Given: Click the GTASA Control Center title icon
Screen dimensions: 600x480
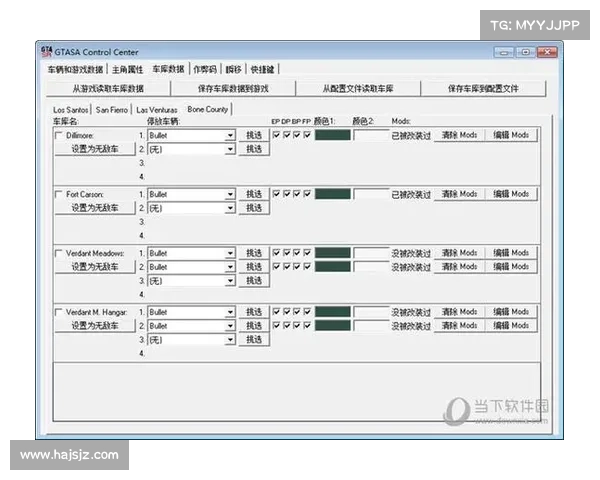Looking at the screenshot, I should click(46, 51).
